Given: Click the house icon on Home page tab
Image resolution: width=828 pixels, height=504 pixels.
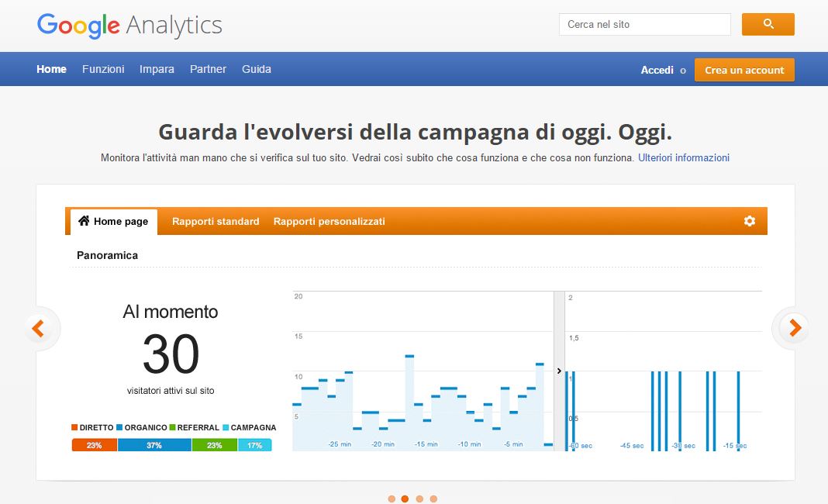Looking at the screenshot, I should pos(84,221).
